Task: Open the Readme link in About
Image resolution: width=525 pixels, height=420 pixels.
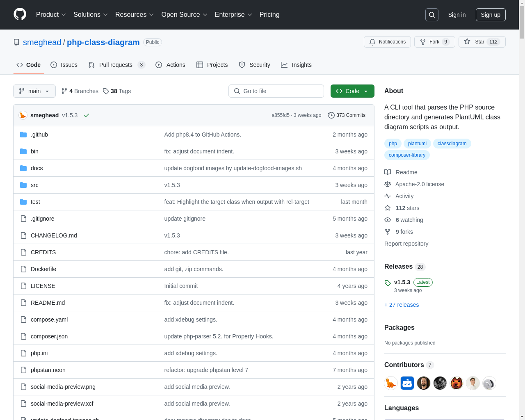Action: 401,172
